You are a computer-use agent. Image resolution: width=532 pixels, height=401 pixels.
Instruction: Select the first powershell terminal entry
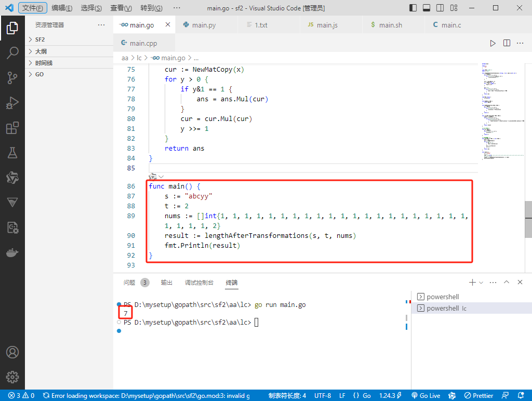[472, 297]
